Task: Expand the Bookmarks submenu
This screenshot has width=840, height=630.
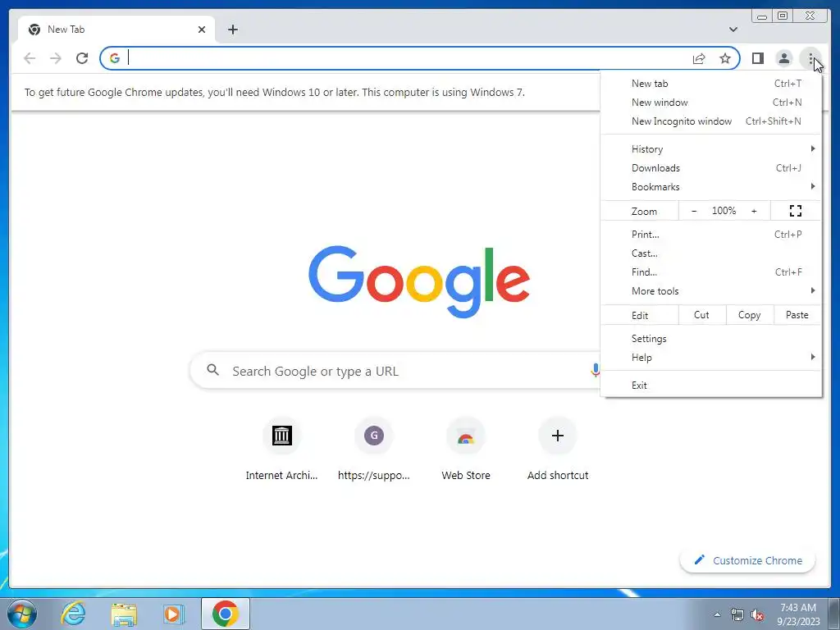Action: click(711, 186)
